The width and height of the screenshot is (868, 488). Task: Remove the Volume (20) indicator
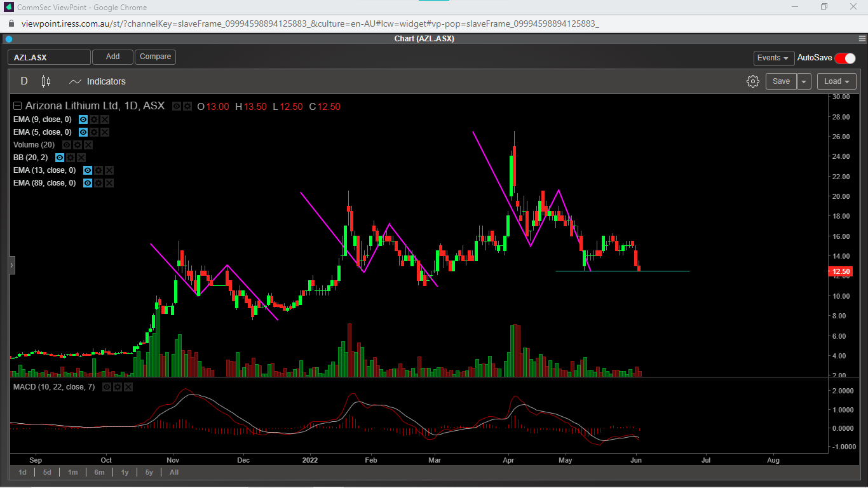[88, 145]
